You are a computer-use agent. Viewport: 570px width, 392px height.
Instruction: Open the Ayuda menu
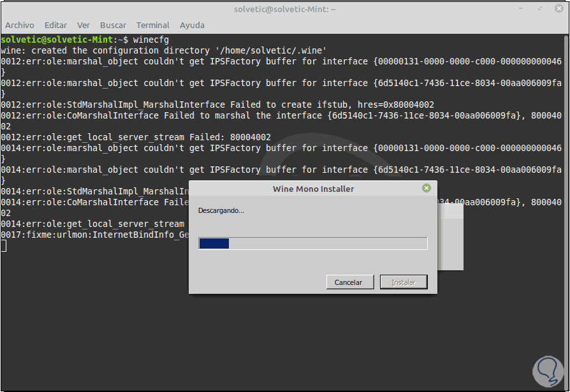tap(192, 25)
